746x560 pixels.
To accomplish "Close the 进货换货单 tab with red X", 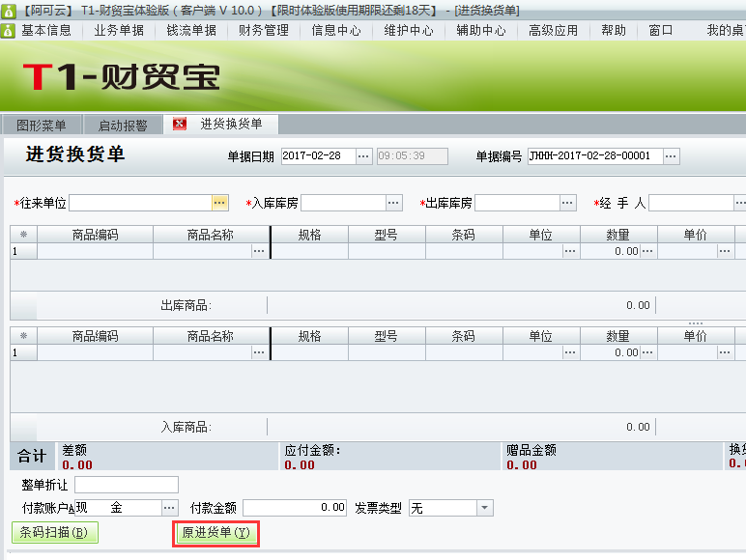I will [180, 125].
